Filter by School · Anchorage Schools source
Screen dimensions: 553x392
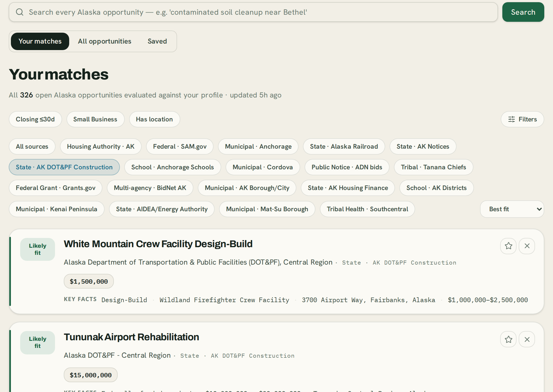coord(173,167)
